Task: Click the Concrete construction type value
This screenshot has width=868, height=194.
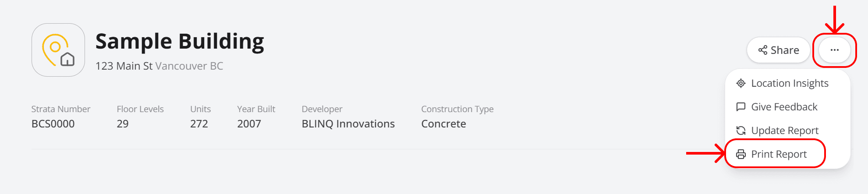Action: coord(443,124)
